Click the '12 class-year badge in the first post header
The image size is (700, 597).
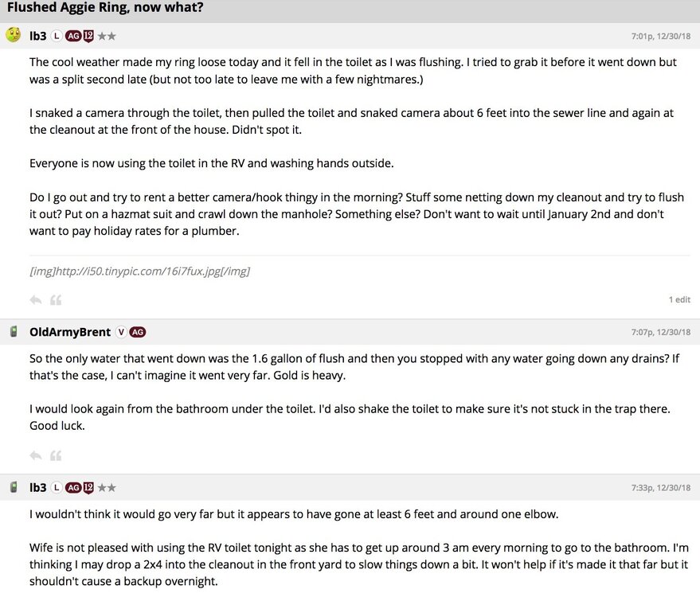pos(88,36)
